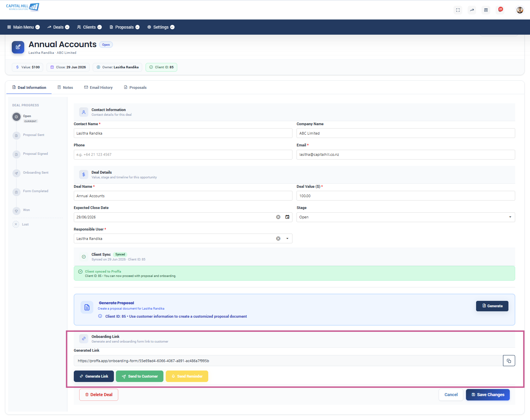Click the Company Name input field
The width and height of the screenshot is (530, 420).
406,133
